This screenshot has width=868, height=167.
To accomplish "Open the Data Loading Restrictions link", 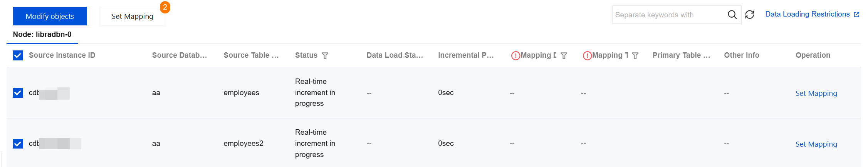I will pyautogui.click(x=807, y=14).
